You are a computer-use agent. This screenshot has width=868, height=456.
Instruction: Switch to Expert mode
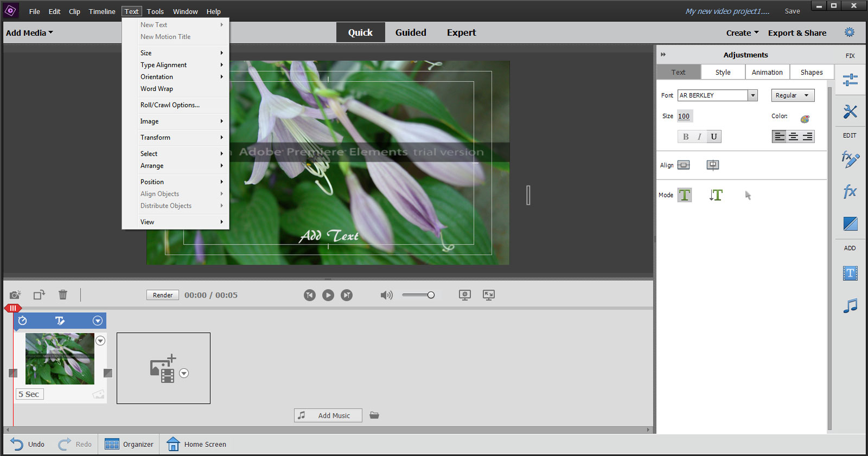pos(462,33)
